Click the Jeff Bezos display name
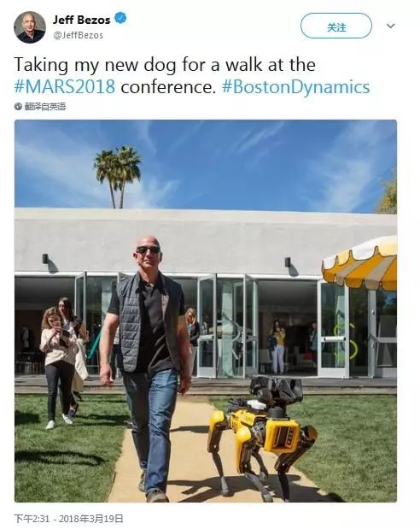The width and height of the screenshot is (420, 529). 82,20
